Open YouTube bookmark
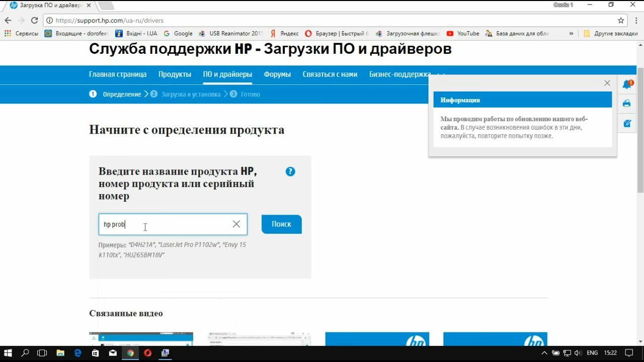Viewport: 644px width, 362px height. 463,34
